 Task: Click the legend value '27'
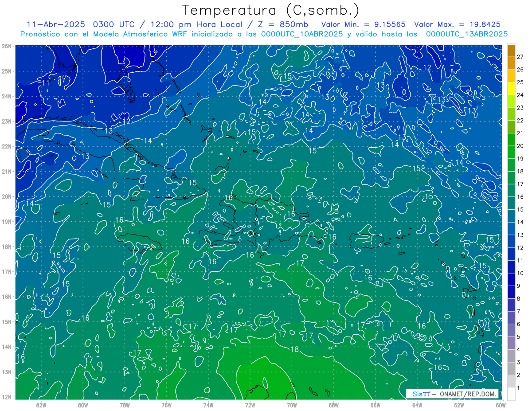(520, 56)
